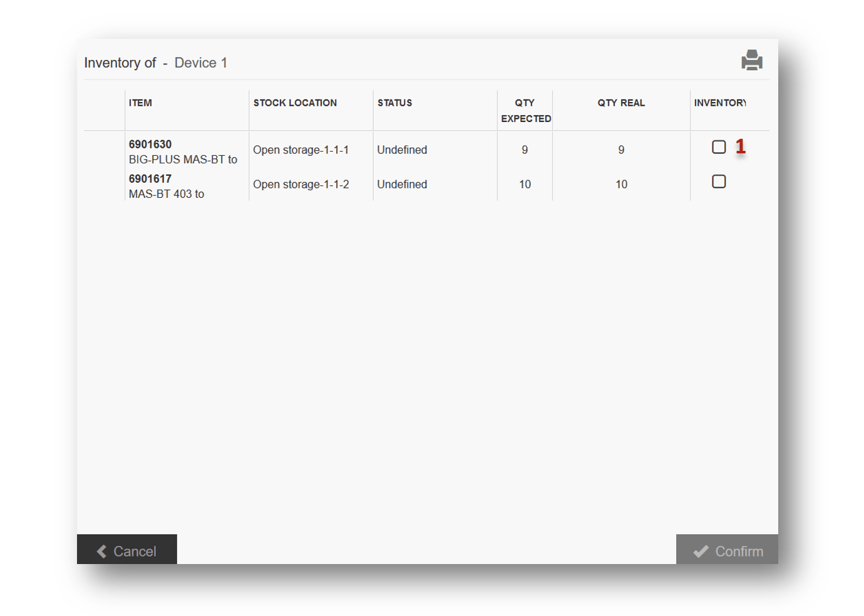The height and width of the screenshot is (616, 864).
Task: Click the ITEM column header
Action: point(140,103)
